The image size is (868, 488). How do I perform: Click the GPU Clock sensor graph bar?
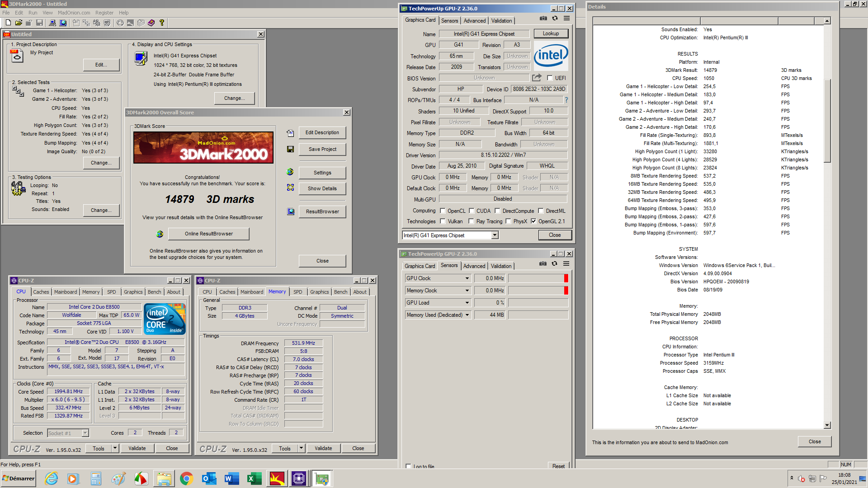tap(538, 278)
